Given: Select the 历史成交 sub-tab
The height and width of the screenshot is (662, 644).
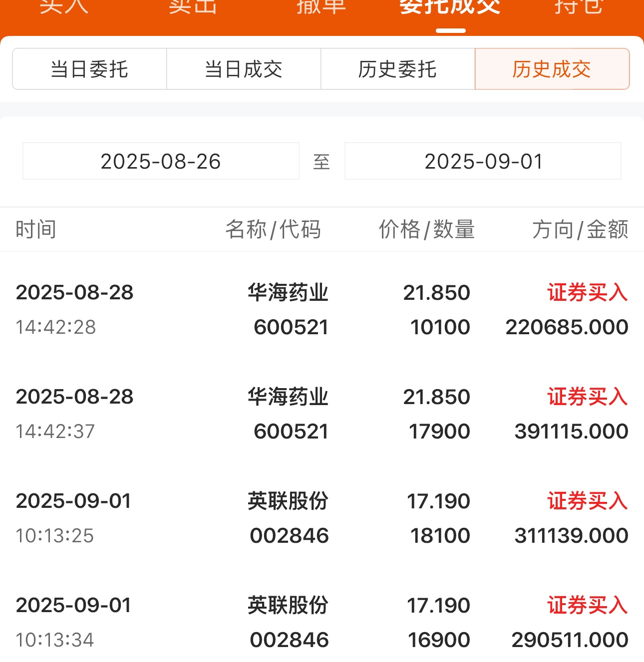Looking at the screenshot, I should tap(552, 69).
